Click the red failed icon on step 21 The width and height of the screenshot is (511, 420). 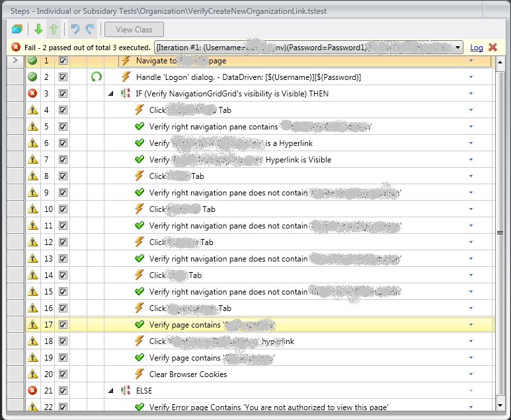pos(32,390)
